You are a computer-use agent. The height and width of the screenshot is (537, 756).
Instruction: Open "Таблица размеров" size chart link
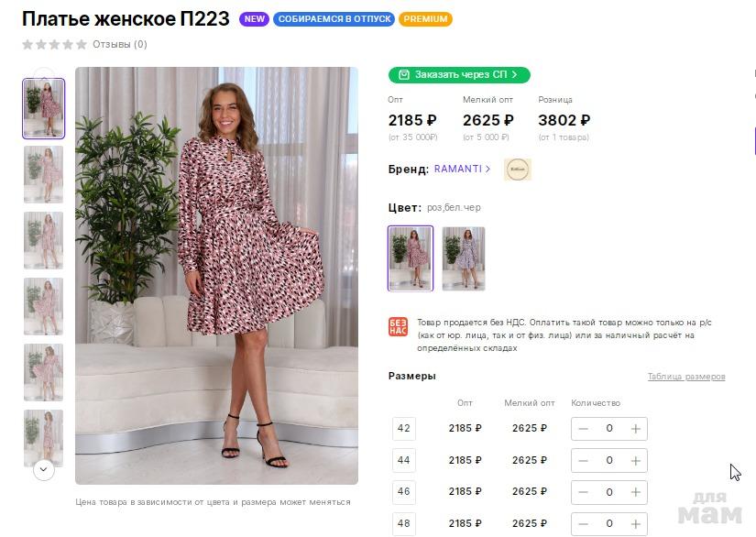[x=685, y=377]
